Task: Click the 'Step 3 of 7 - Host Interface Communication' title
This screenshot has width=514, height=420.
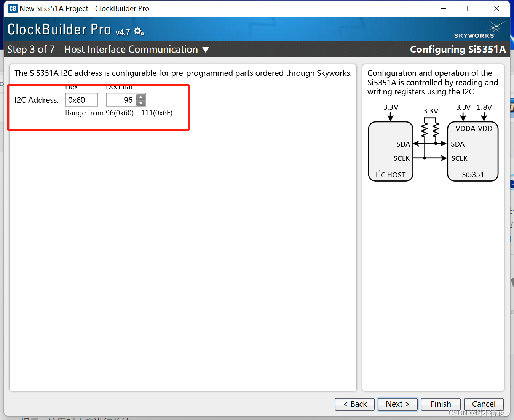Action: 103,50
